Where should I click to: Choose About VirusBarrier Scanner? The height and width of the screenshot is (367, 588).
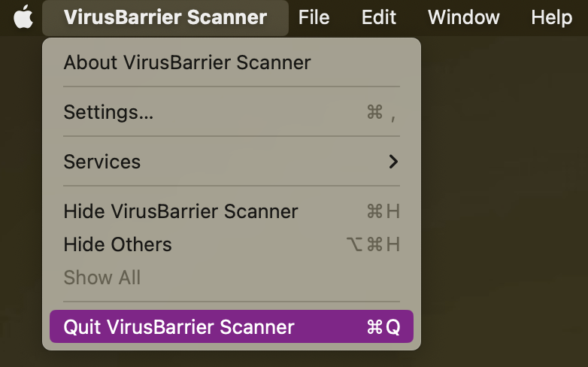click(x=232, y=62)
